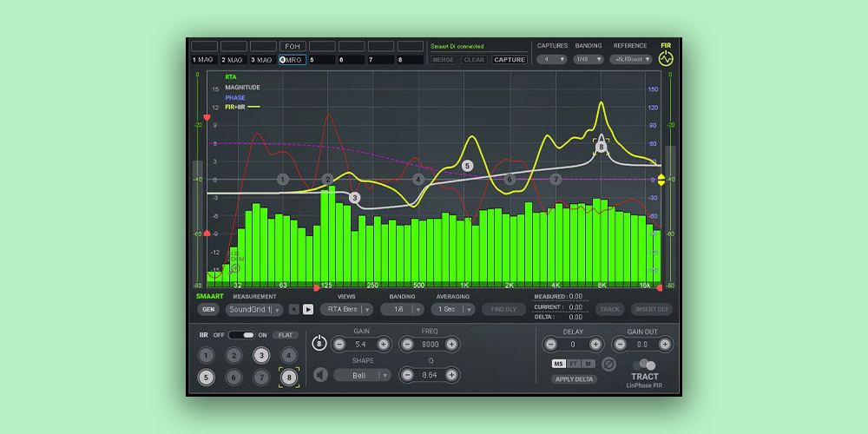The width and height of the screenshot is (868, 434).
Task: Click the APPLY DELTA button
Action: click(574, 379)
